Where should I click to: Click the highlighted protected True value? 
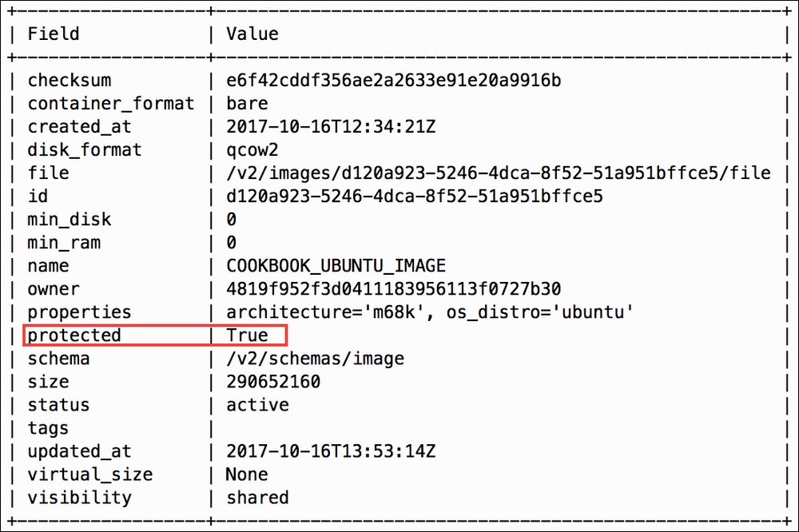click(x=247, y=335)
